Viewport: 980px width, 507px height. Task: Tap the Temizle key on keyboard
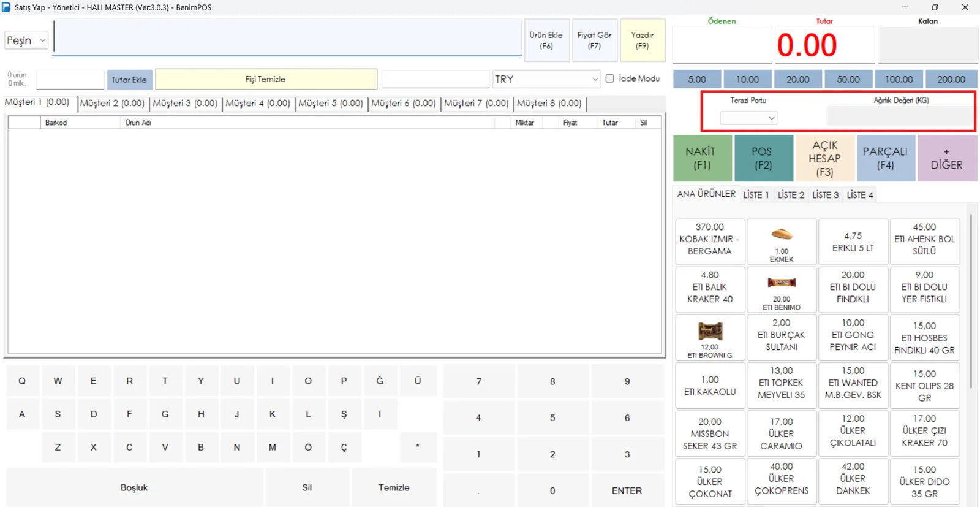[x=394, y=487]
